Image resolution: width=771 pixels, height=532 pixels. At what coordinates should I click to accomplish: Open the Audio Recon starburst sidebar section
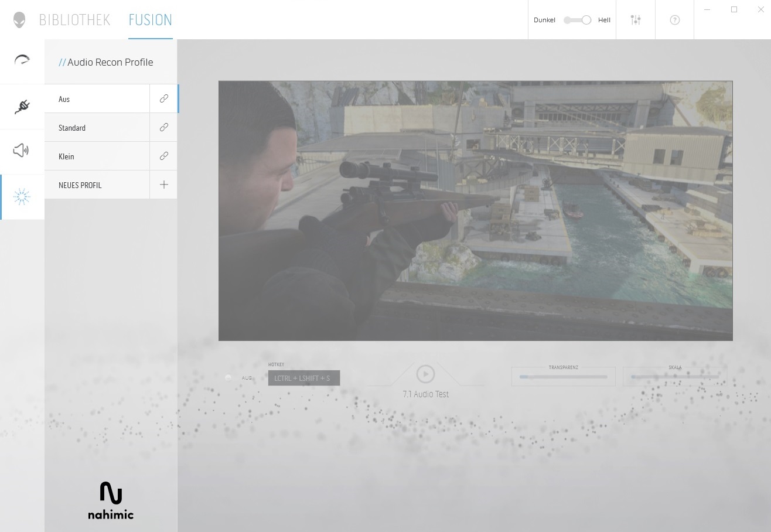(22, 197)
